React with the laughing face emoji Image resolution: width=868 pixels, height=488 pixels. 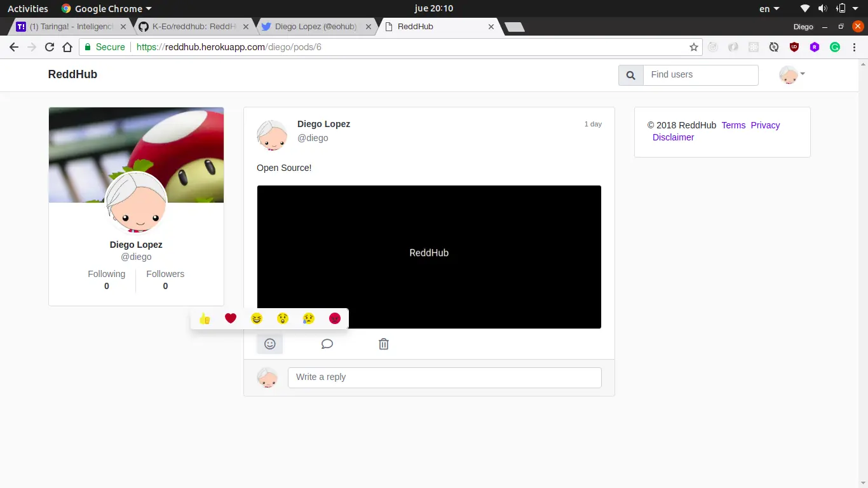point(257,318)
